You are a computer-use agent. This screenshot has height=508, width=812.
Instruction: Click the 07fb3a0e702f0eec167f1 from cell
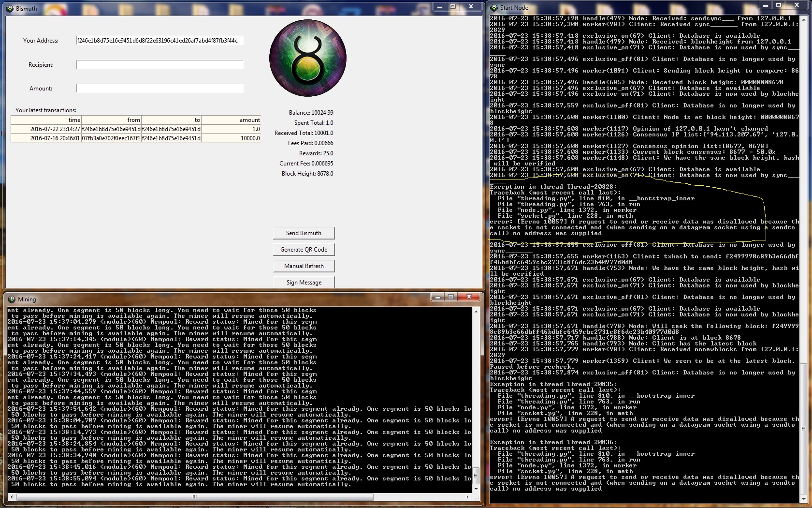pos(111,138)
